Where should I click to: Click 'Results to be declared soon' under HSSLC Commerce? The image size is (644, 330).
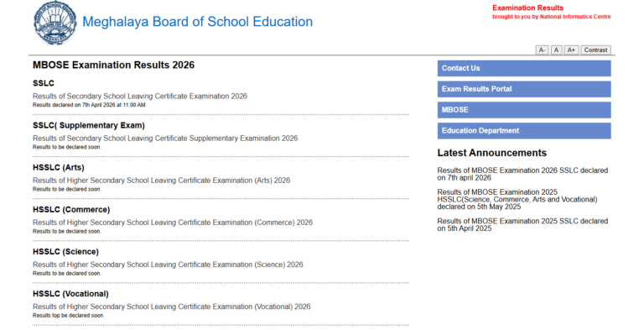67,231
